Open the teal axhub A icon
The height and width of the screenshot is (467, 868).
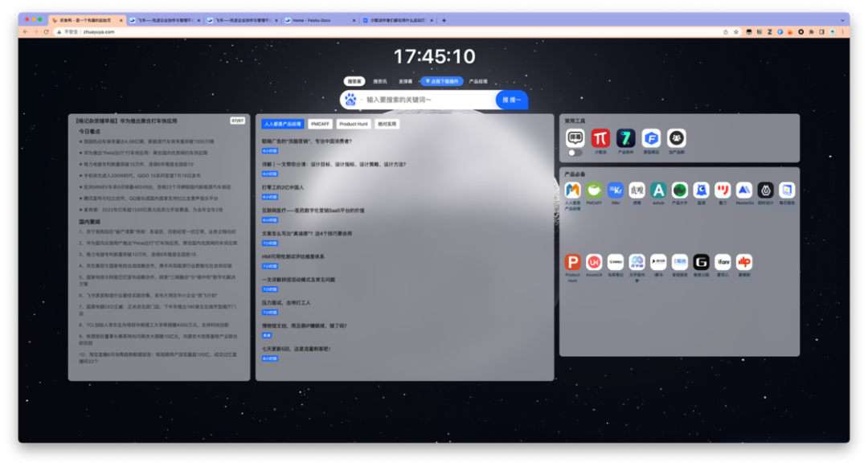658,190
